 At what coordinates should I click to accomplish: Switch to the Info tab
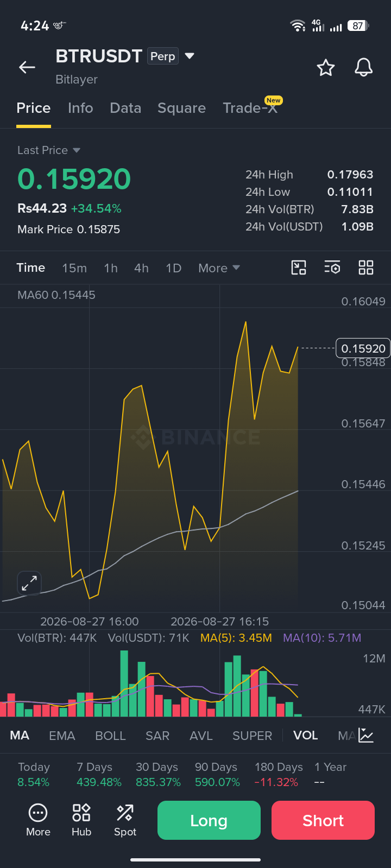(x=80, y=108)
